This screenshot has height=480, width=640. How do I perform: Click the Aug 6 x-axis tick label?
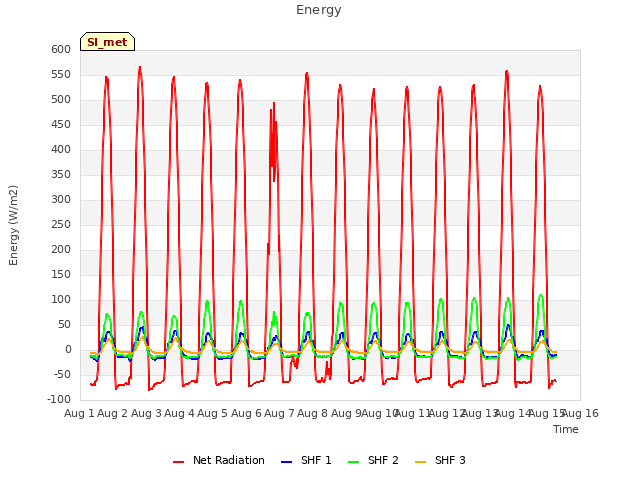[x=246, y=413]
